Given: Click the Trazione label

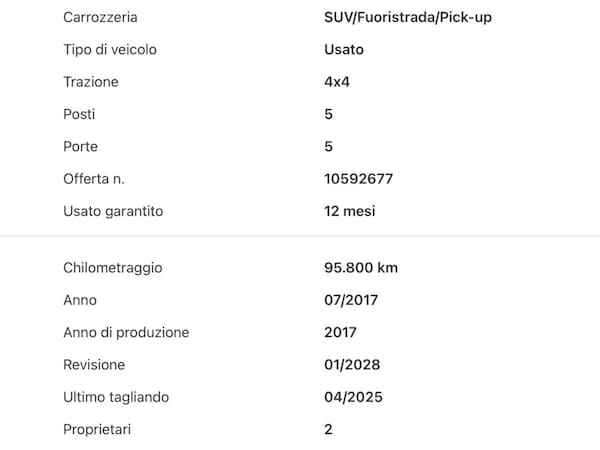Looking at the screenshot, I should coord(90,82).
